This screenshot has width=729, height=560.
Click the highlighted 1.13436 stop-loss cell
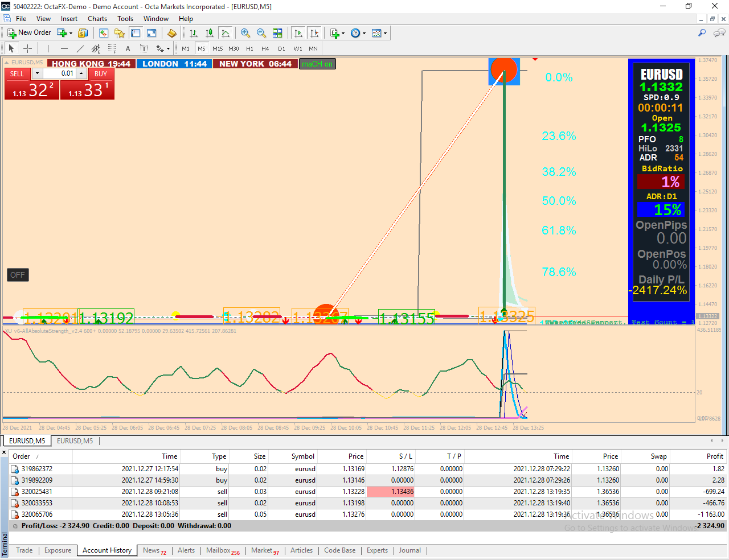(390, 492)
